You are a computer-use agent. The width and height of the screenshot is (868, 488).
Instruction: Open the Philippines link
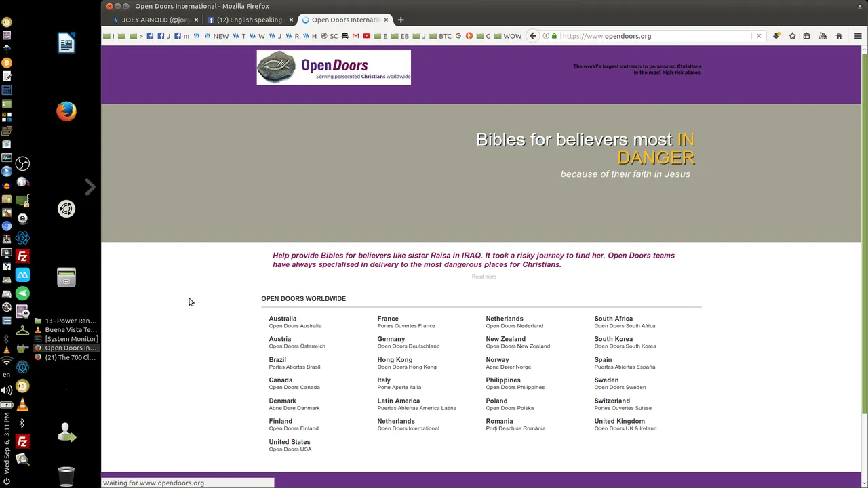(x=503, y=380)
